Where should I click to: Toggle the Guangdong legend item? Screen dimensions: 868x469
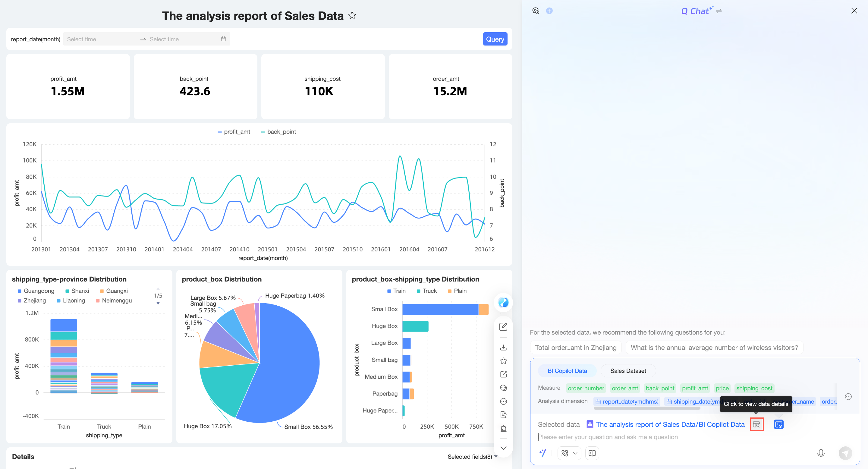[x=36, y=291]
